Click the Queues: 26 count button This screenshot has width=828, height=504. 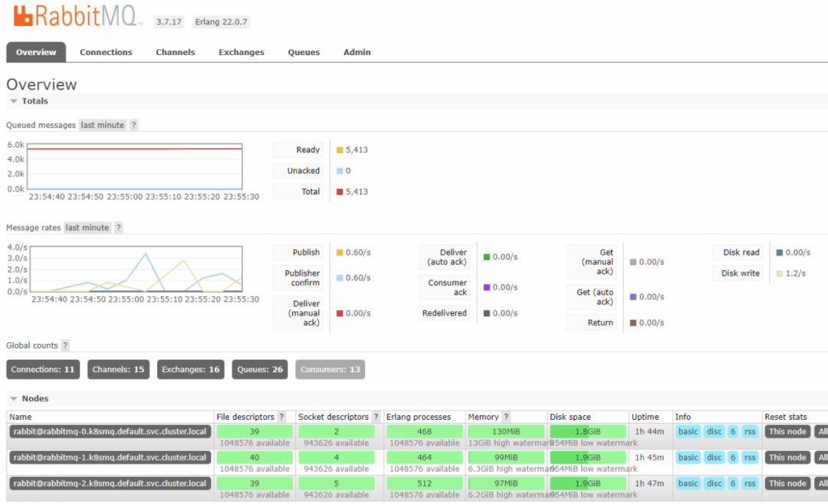coord(260,369)
